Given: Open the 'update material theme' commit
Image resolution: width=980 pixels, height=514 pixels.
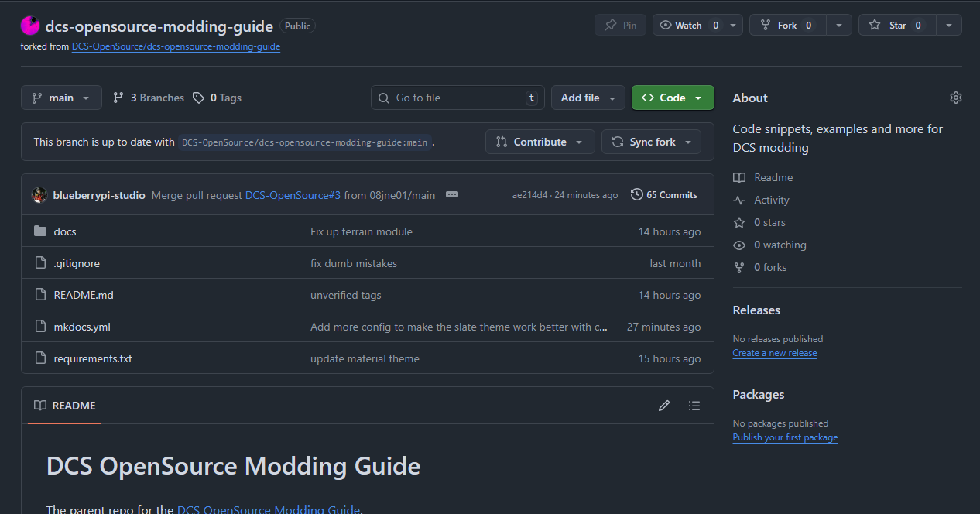Looking at the screenshot, I should point(365,358).
